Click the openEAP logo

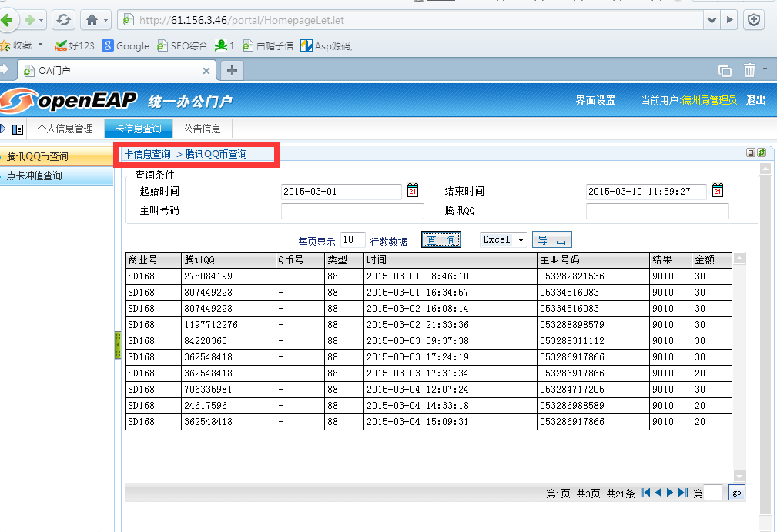point(69,101)
